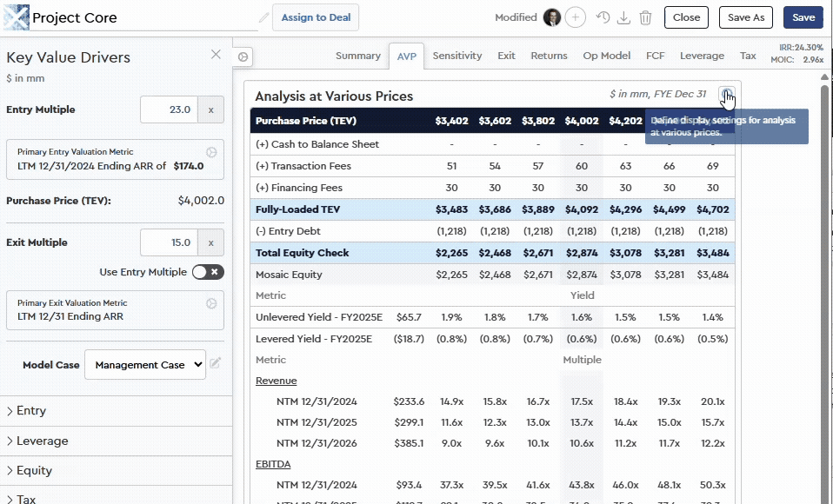This screenshot has width=833, height=504.
Task: Edit the Model Case using the pencil icon
Action: (215, 365)
